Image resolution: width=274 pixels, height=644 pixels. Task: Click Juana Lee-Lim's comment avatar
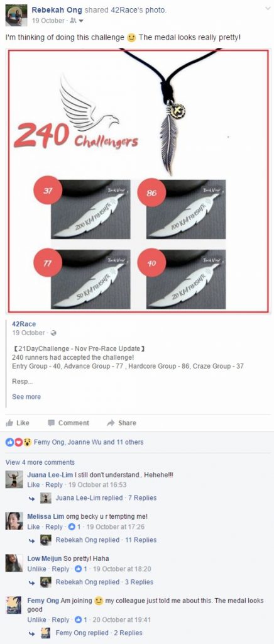coord(14,479)
